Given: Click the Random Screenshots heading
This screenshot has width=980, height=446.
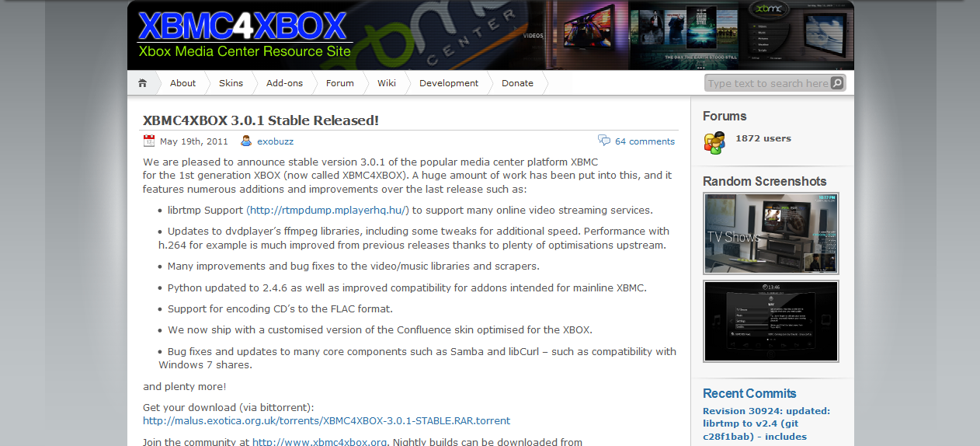Looking at the screenshot, I should (x=765, y=181).
